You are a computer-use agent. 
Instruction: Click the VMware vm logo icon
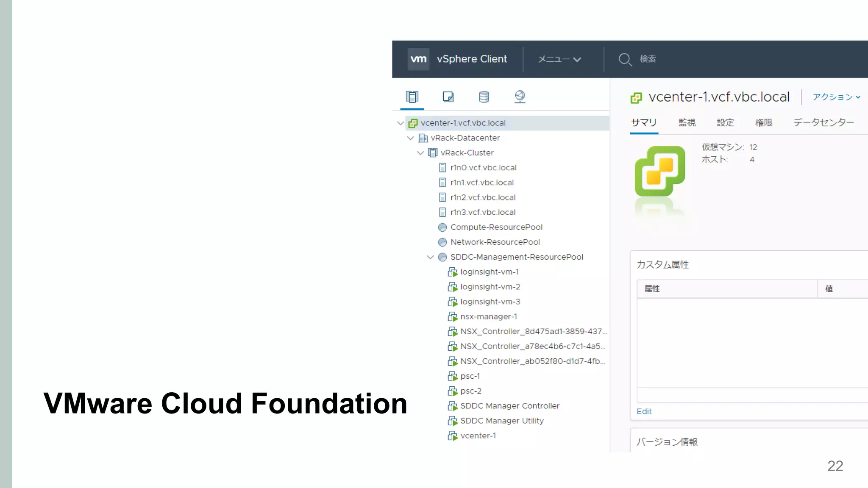[x=418, y=59]
